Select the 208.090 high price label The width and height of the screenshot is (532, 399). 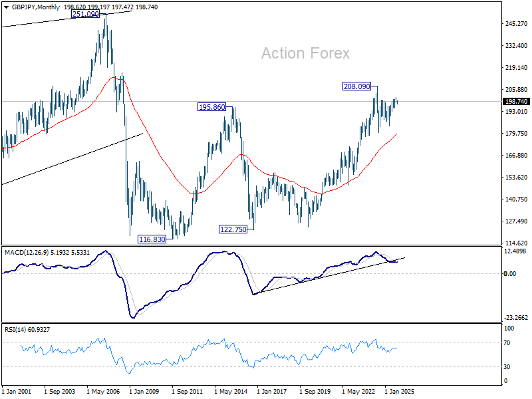pos(356,86)
